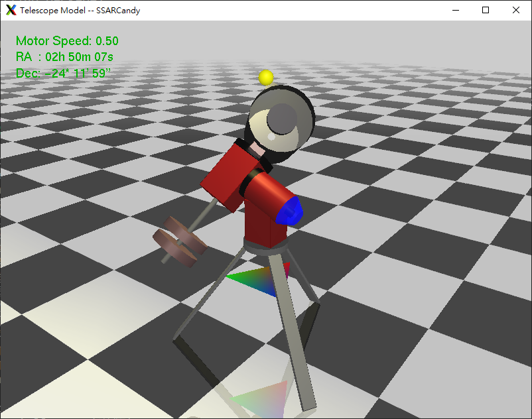Click the X11 app icon in title bar
Viewport: 532px width, 419px height.
coord(11,10)
